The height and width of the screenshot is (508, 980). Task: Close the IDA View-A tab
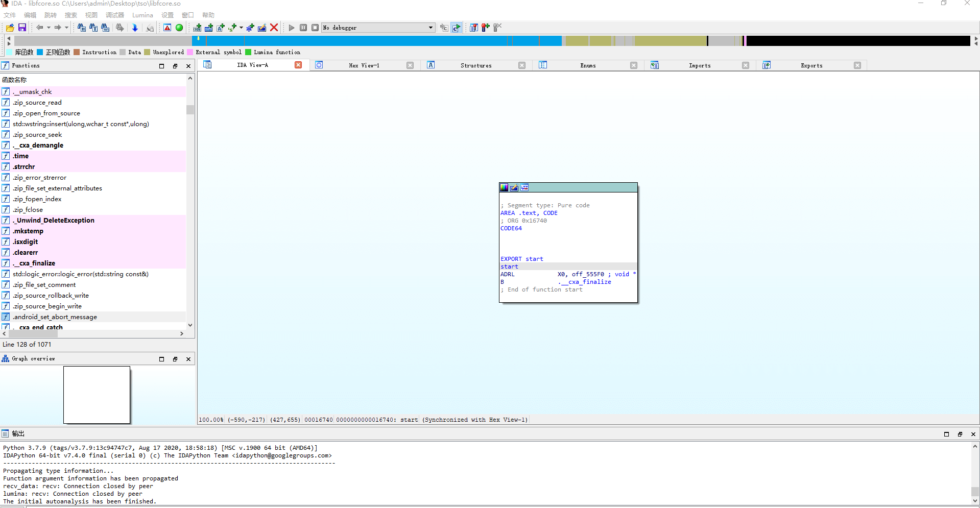point(298,65)
